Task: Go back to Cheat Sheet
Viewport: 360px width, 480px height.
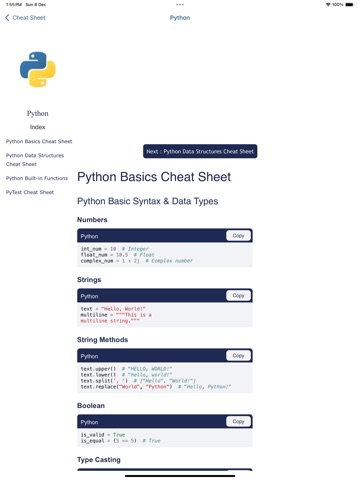Action: click(25, 18)
